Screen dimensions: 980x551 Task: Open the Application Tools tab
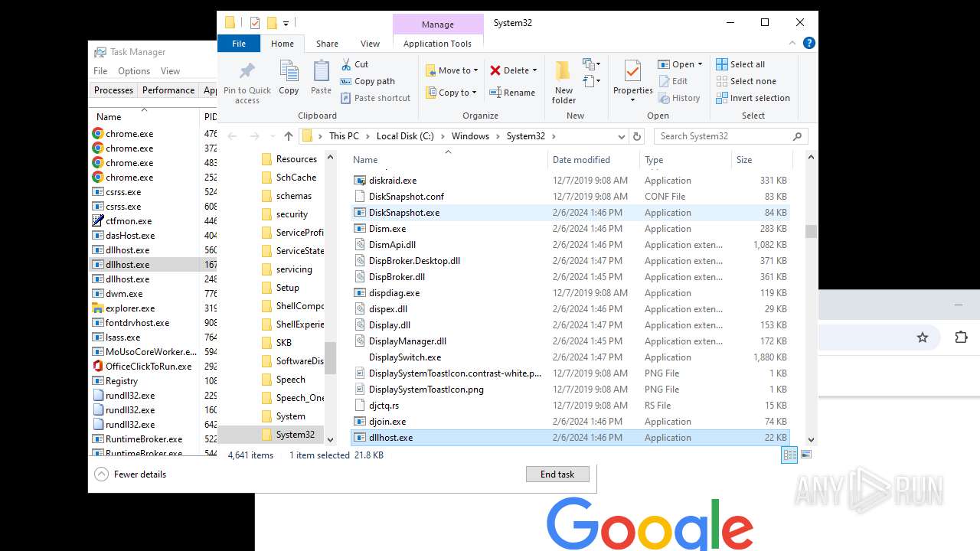click(437, 44)
